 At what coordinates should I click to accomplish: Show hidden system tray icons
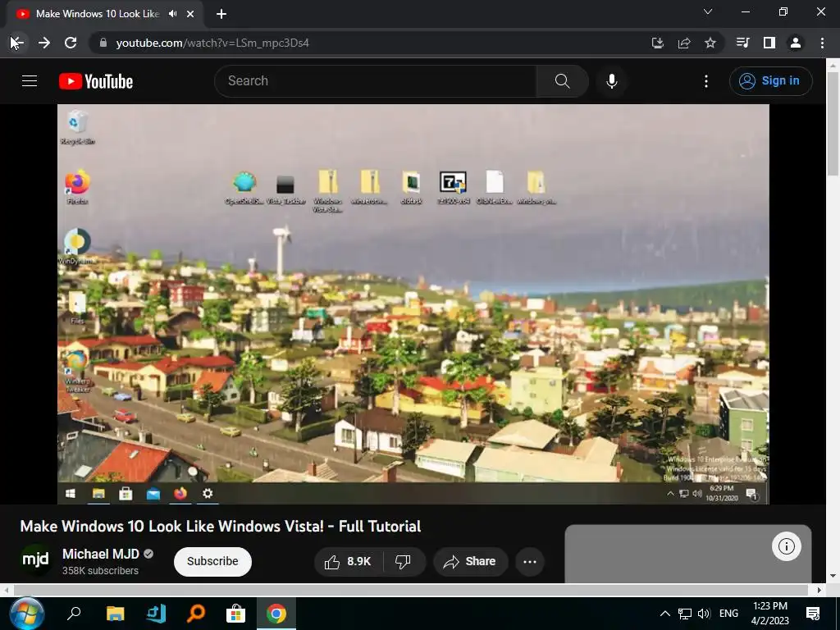point(664,614)
